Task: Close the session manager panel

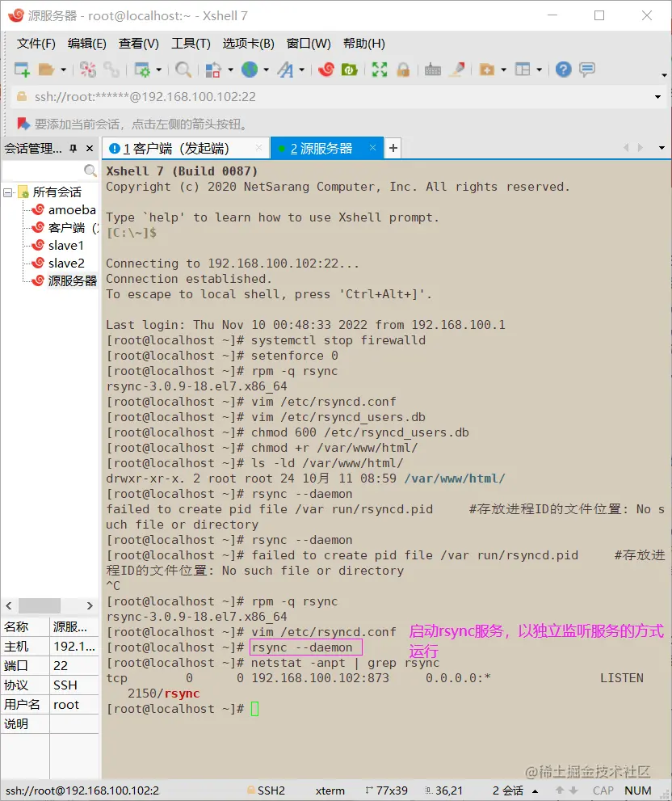Action: (x=90, y=148)
